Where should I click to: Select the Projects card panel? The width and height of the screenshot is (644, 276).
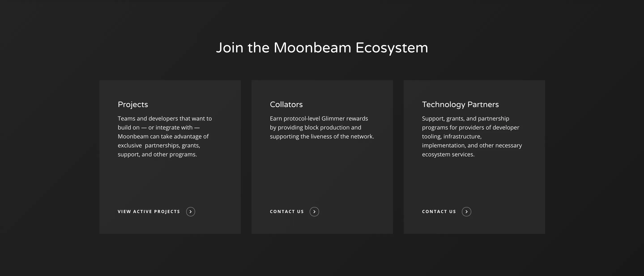click(x=170, y=175)
